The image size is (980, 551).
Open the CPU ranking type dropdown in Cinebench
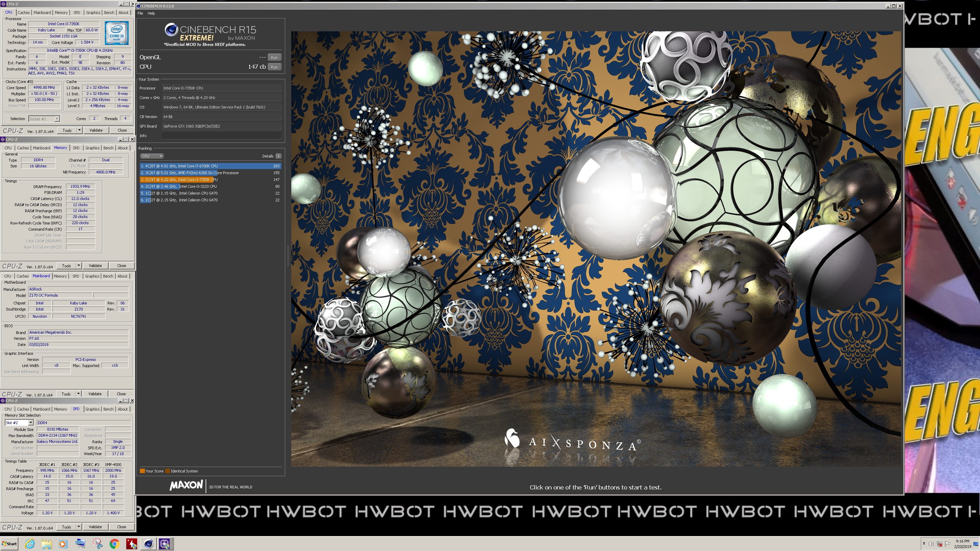(x=152, y=156)
